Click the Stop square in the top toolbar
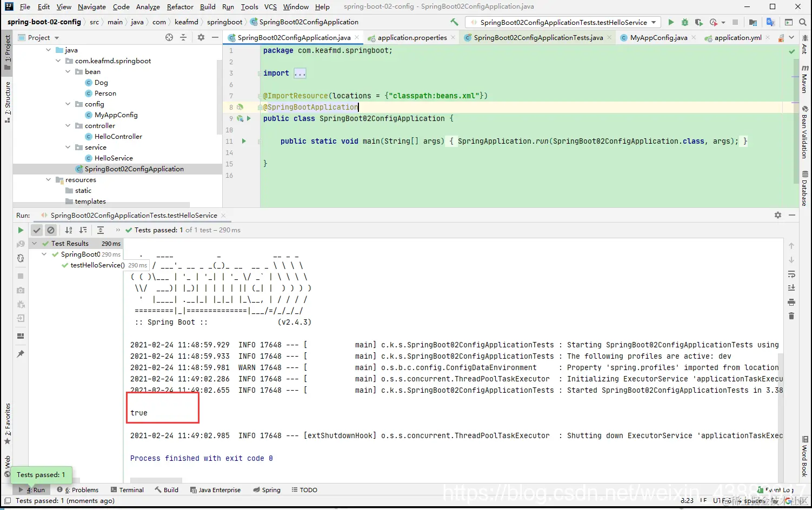Screen dimensions: 812x510 pyautogui.click(x=735, y=22)
